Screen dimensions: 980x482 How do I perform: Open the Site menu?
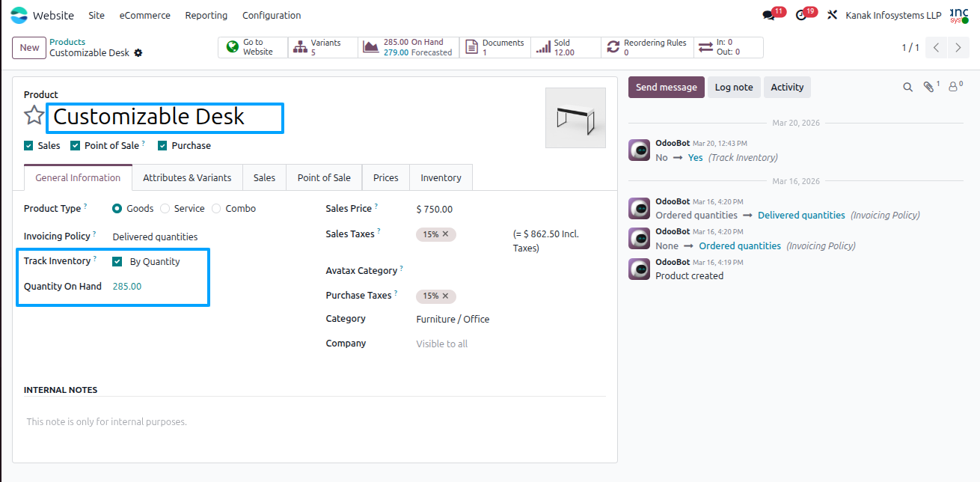pos(97,15)
